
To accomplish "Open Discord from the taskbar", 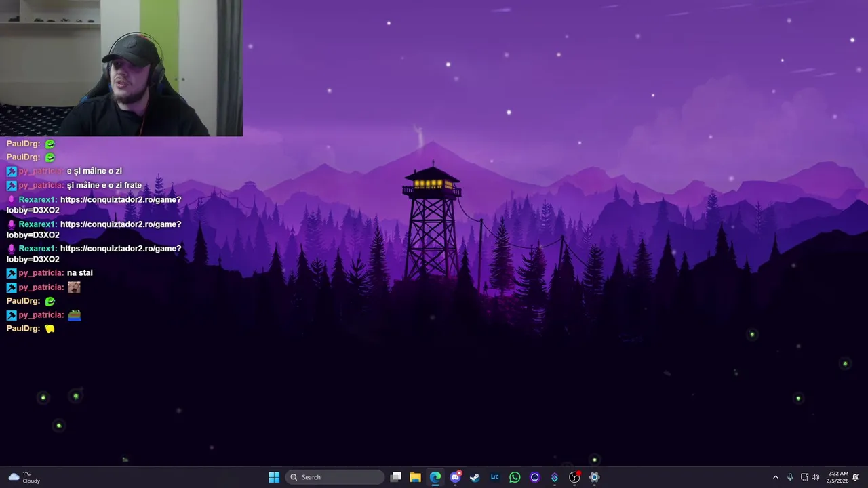I will [455, 477].
